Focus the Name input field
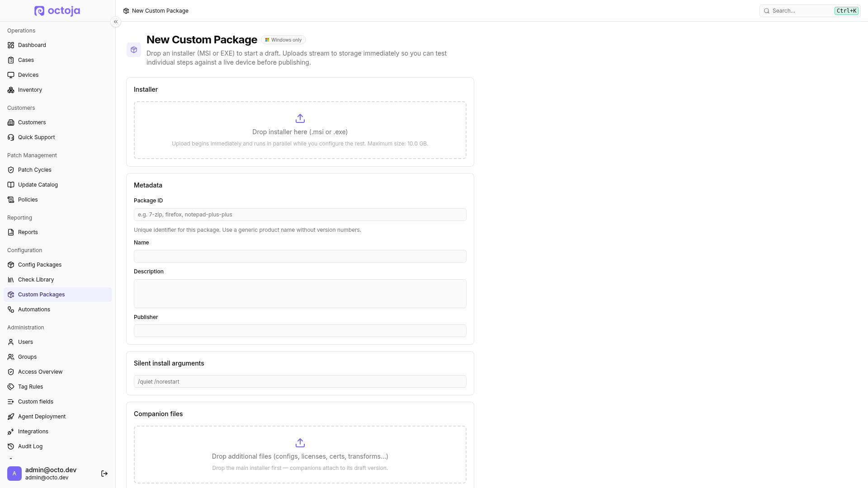Screen dimensions: 868x488 (x=300, y=256)
